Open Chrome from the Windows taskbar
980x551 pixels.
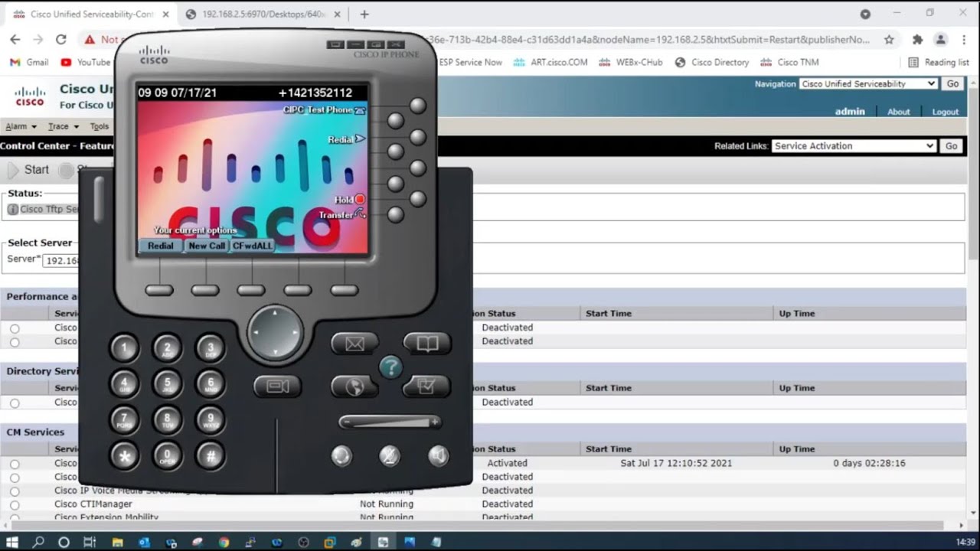[x=224, y=542]
